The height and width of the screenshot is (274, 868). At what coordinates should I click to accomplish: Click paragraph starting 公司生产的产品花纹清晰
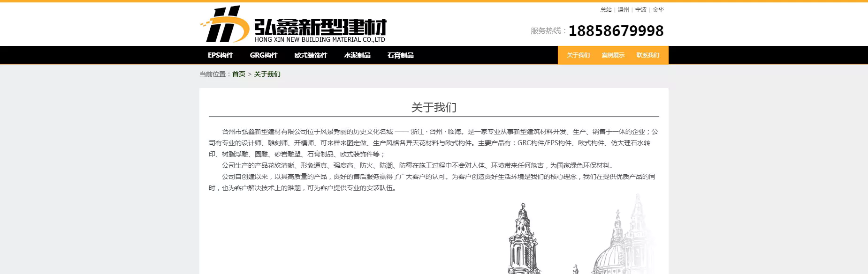(x=418, y=165)
